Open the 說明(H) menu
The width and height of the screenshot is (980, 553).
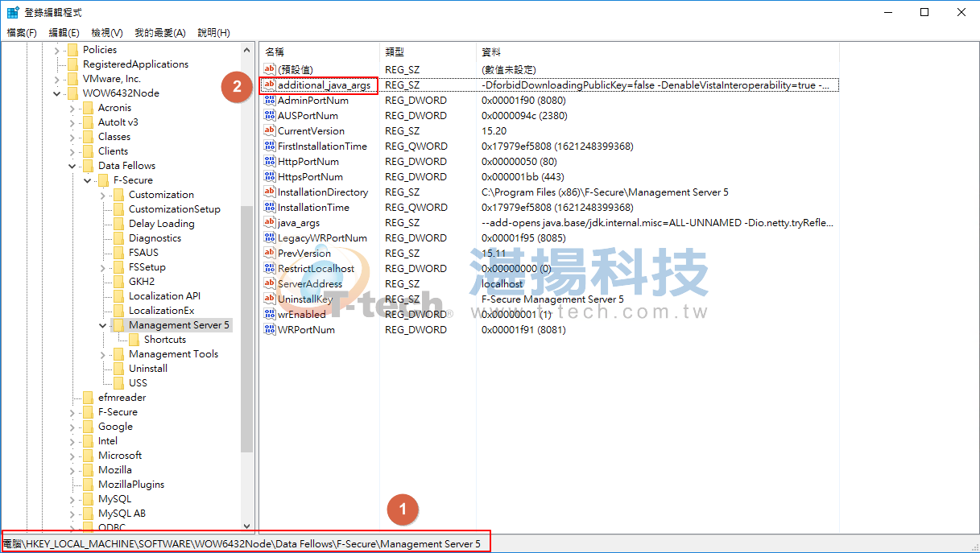pos(213,33)
